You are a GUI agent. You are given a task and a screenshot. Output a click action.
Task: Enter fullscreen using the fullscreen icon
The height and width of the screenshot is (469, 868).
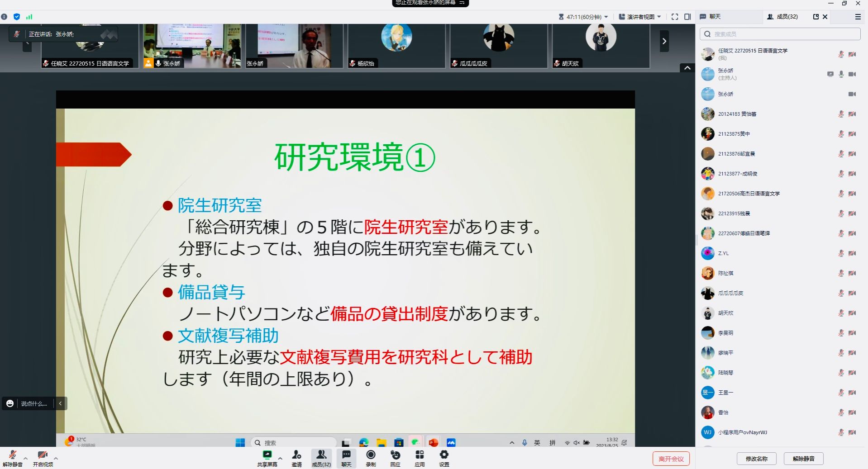675,17
